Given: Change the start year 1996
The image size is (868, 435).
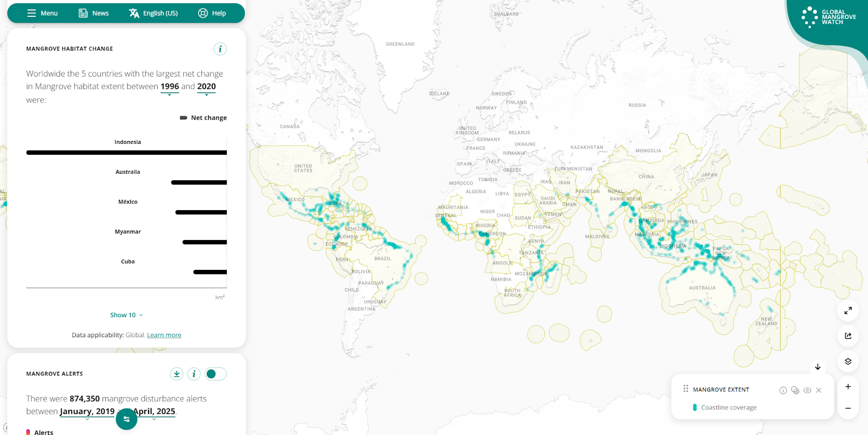Looking at the screenshot, I should (170, 86).
